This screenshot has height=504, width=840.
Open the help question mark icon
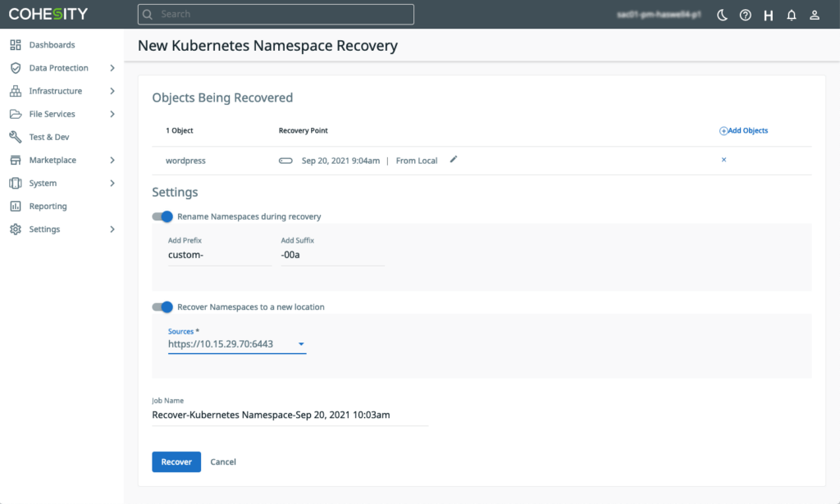click(x=745, y=15)
